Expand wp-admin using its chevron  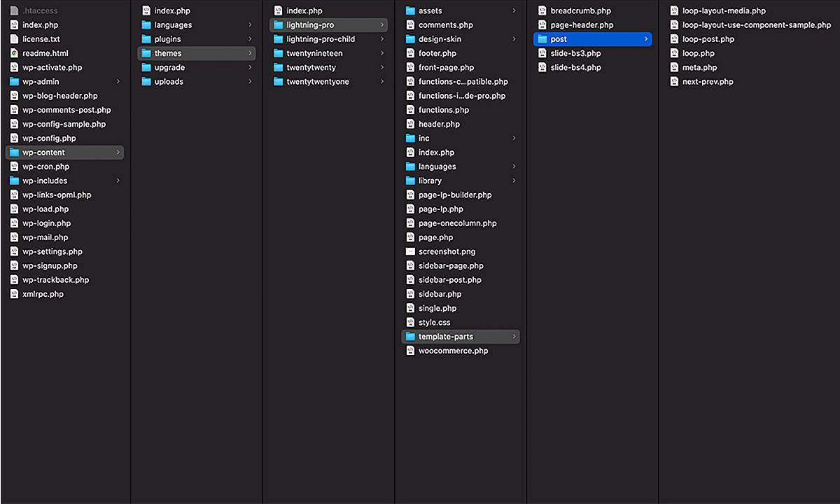[118, 82]
